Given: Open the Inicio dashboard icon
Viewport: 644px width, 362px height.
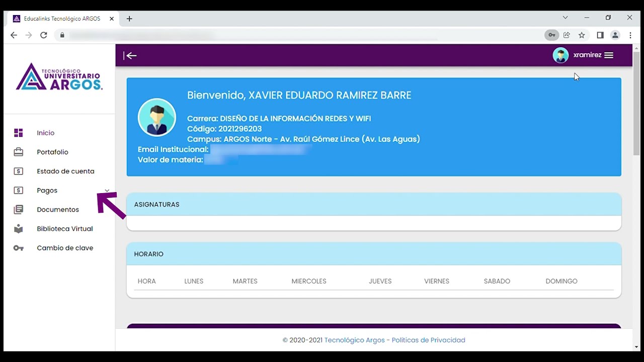Looking at the screenshot, I should tap(19, 133).
